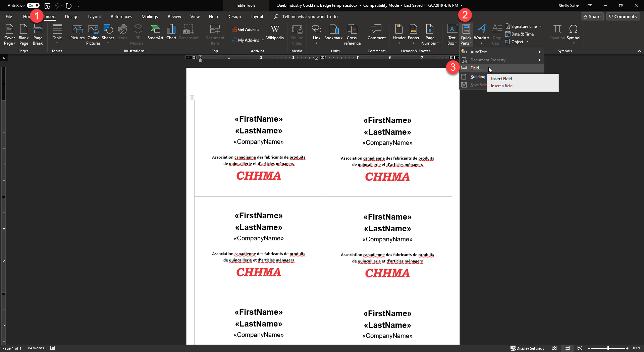Click the Share button
644x352 pixels.
[592, 16]
